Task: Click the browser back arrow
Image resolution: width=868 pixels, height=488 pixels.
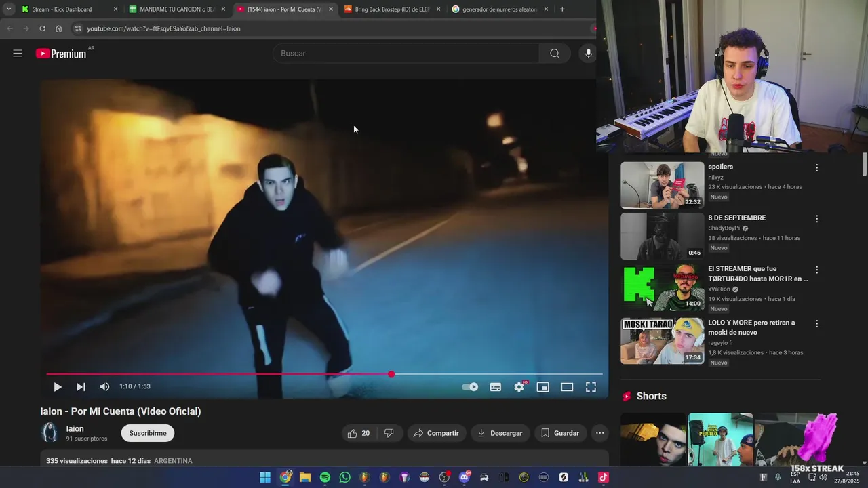Action: [x=9, y=28]
